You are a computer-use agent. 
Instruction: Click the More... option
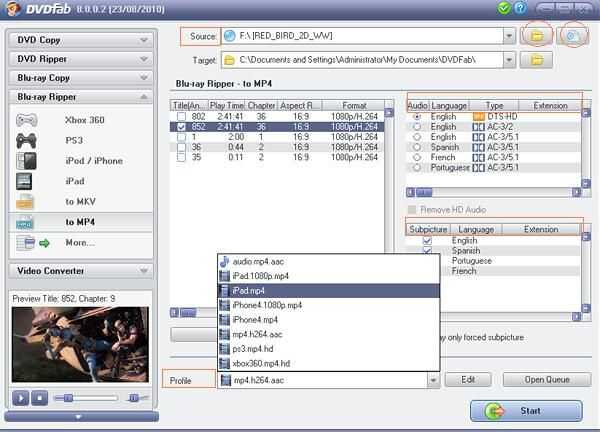click(80, 243)
